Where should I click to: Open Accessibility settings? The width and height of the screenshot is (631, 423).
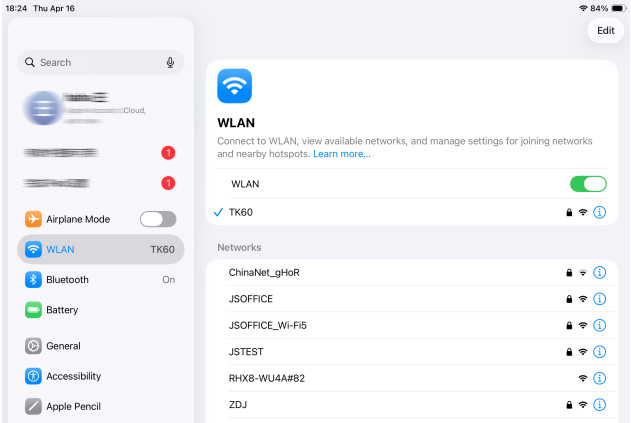point(101,376)
